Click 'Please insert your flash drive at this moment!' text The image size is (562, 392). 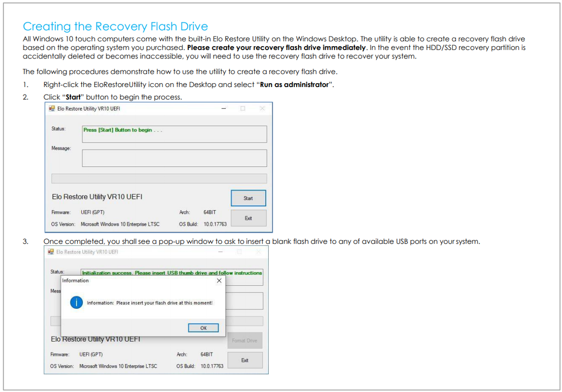164,303
